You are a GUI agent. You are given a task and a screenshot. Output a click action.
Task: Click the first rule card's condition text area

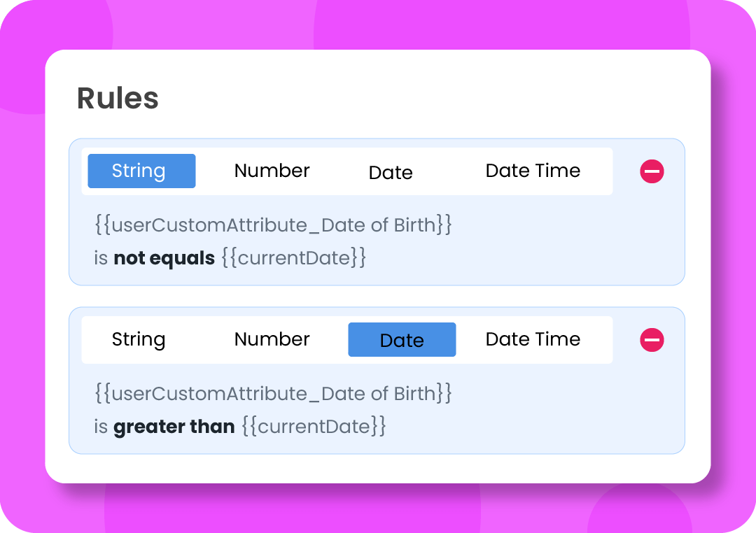tap(273, 241)
